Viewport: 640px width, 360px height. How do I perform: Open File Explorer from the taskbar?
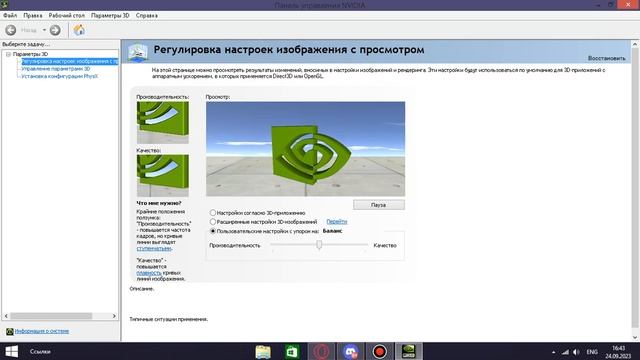(263, 351)
